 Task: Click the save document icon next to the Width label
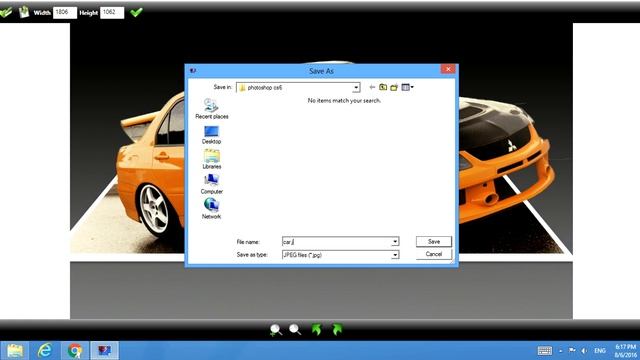(x=24, y=12)
